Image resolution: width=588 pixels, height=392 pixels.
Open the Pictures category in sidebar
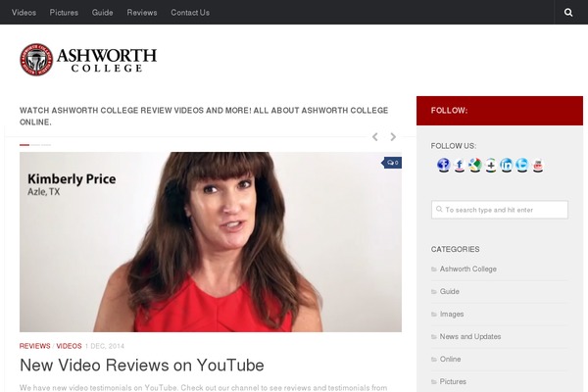point(453,381)
